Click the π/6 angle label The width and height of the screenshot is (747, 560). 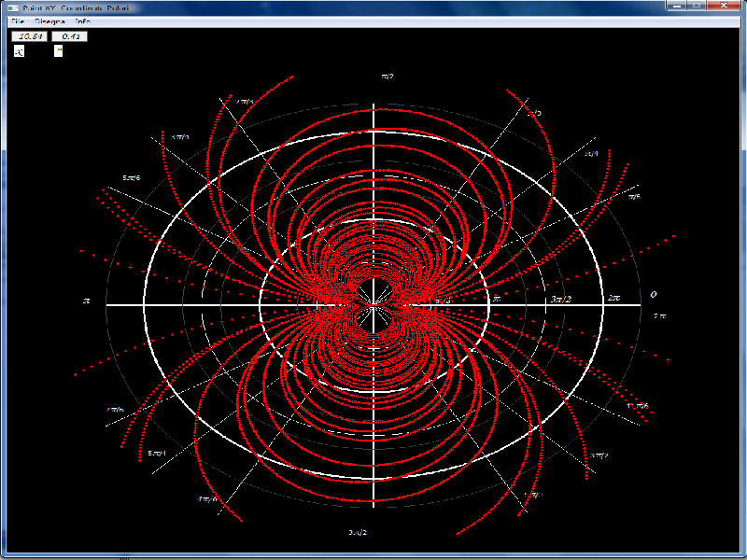point(634,196)
